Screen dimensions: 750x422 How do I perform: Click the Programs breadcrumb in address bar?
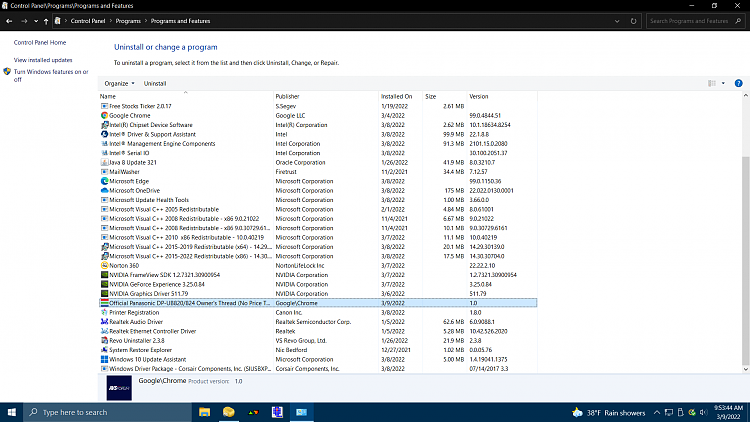127,20
